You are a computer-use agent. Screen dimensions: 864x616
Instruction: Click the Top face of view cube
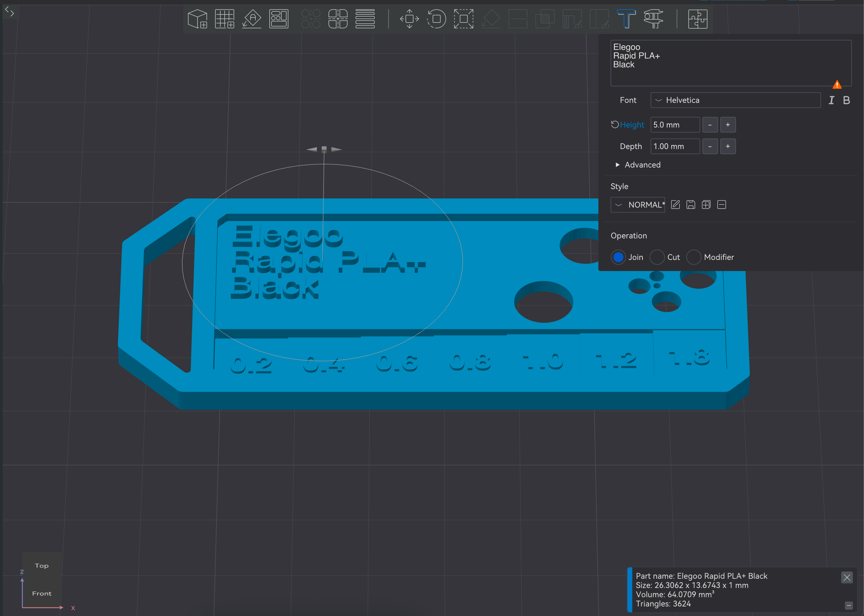(x=42, y=565)
